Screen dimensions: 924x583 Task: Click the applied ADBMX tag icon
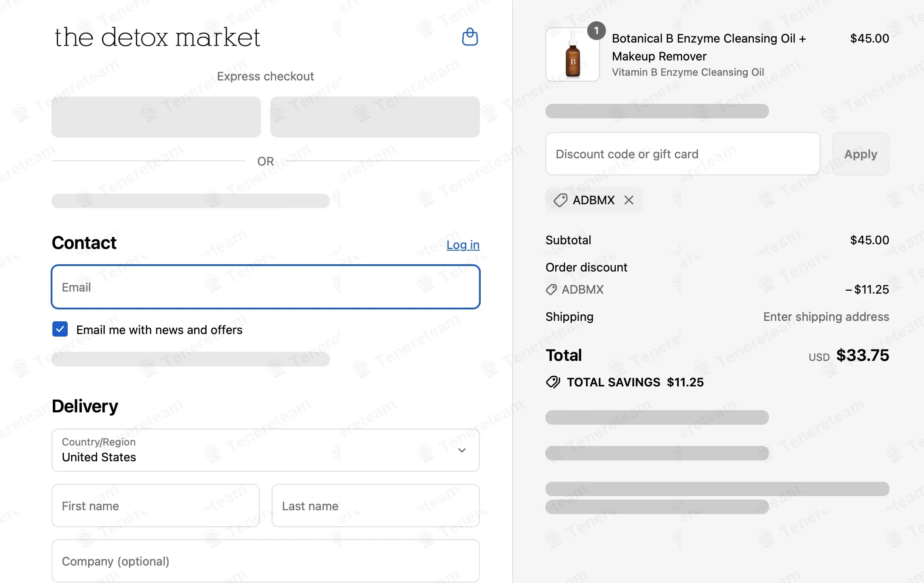click(x=560, y=200)
